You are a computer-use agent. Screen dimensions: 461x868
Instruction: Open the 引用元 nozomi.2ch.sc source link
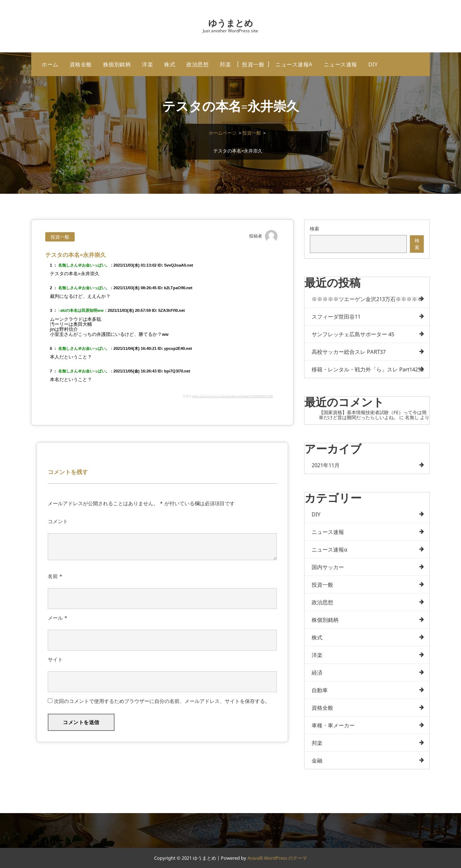pos(232,396)
